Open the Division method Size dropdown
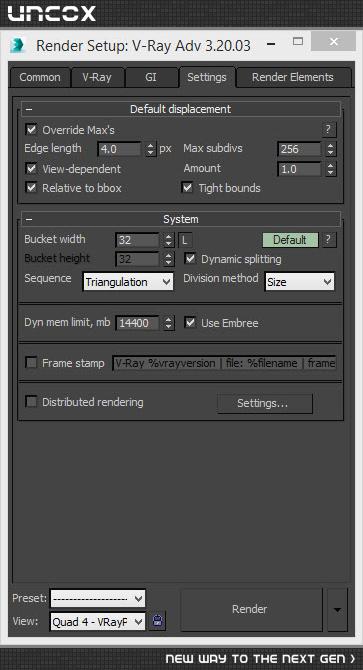 (x=299, y=282)
